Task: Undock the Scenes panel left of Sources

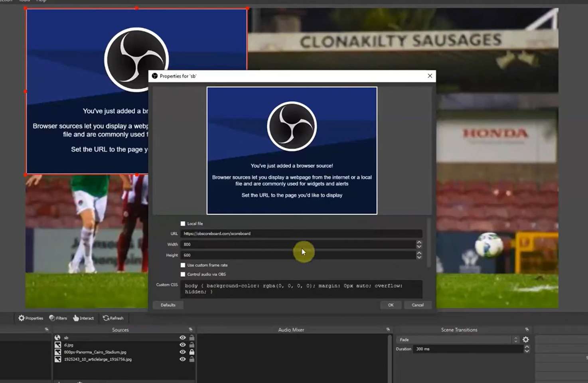Action: coord(47,330)
